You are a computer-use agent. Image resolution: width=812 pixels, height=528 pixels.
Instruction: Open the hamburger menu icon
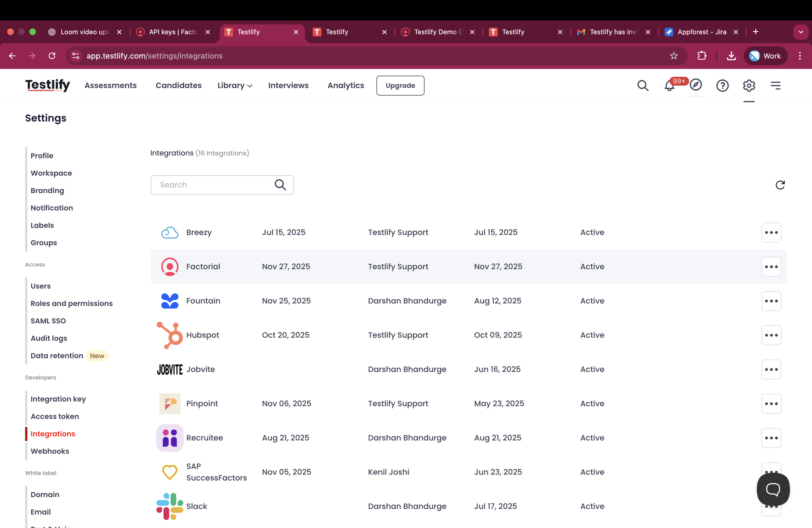pos(775,86)
